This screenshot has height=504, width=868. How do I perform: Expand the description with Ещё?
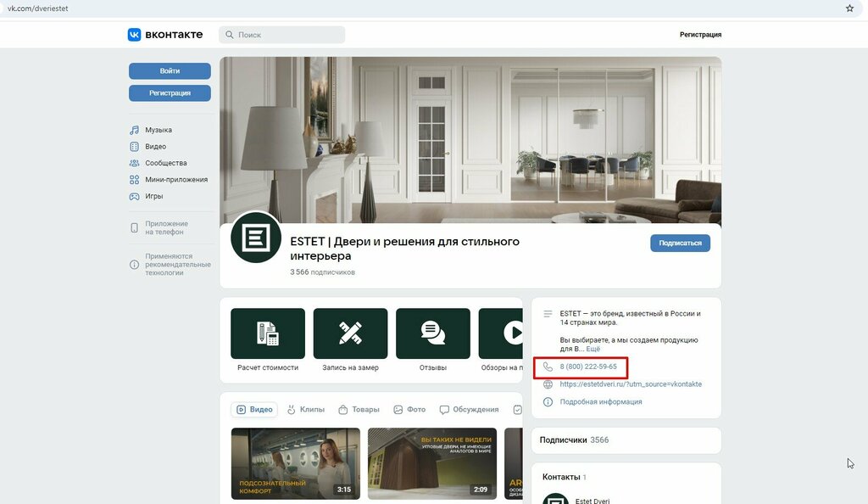tap(593, 349)
